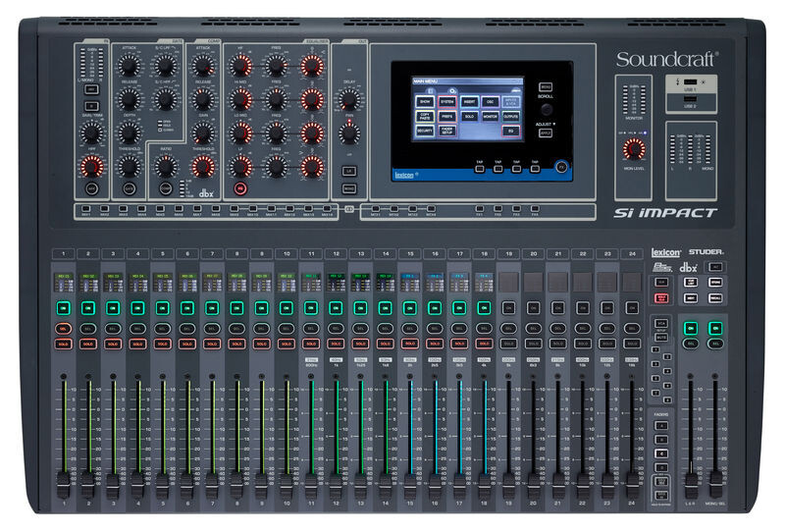The width and height of the screenshot is (785, 532).
Task: Select the MTX1 matrix button
Action: [376, 208]
